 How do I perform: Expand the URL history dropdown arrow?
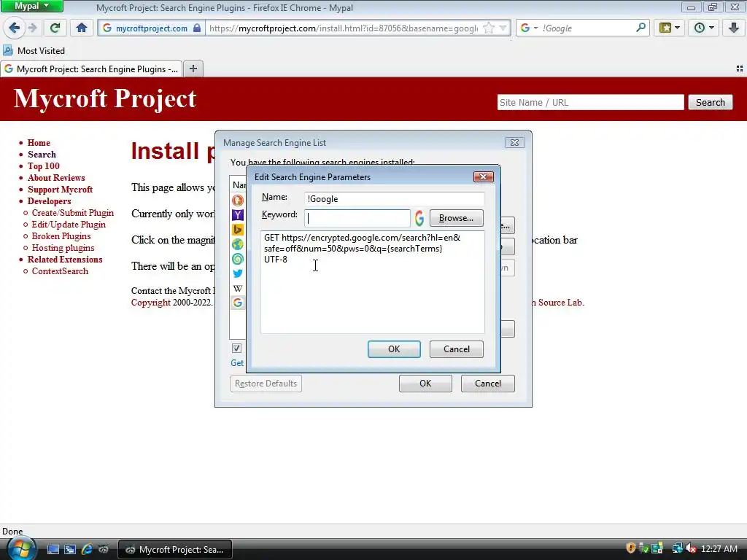503,28
